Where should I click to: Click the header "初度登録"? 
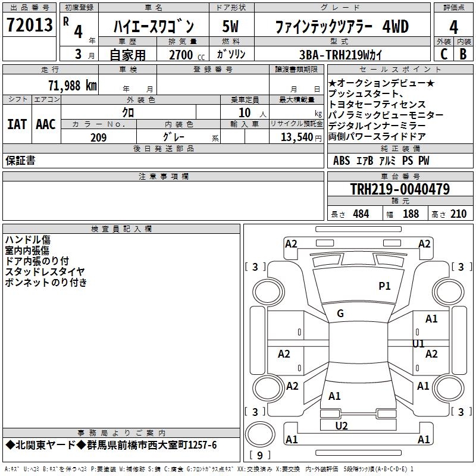[79, 7]
